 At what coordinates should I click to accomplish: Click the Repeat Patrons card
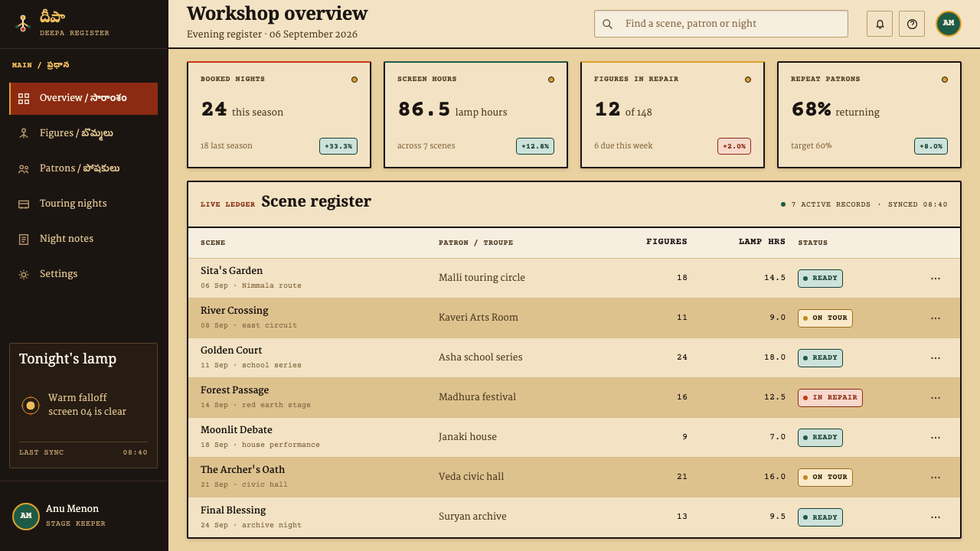coord(870,115)
